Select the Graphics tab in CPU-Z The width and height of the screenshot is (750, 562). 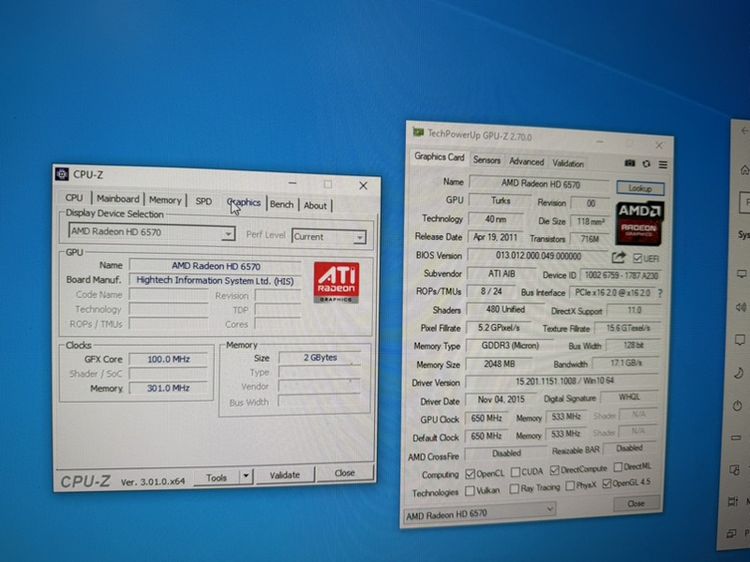244,202
